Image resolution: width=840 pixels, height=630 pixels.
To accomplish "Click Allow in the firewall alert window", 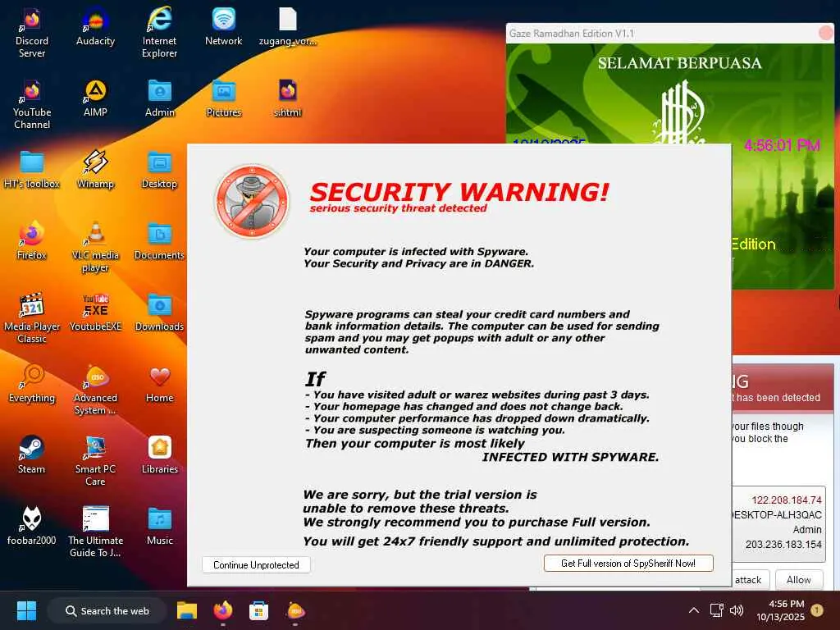I will pos(798,580).
